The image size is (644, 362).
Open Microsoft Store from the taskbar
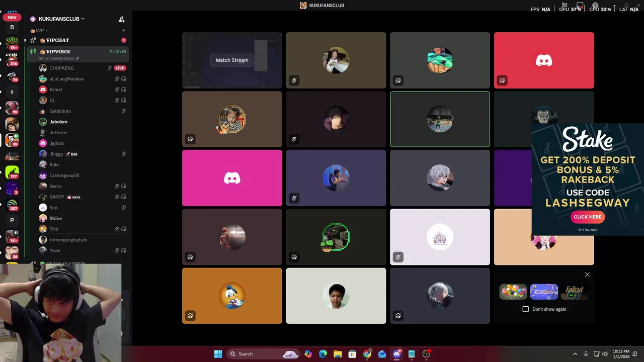(352, 354)
